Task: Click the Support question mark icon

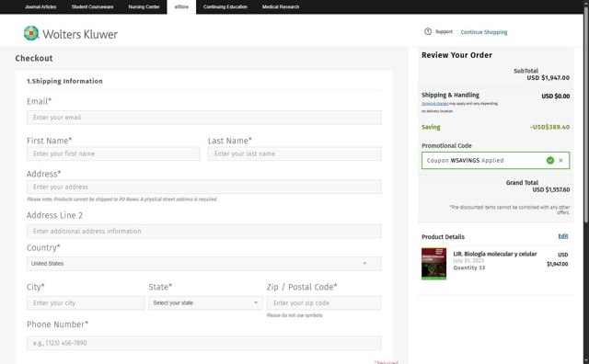Action: point(427,31)
